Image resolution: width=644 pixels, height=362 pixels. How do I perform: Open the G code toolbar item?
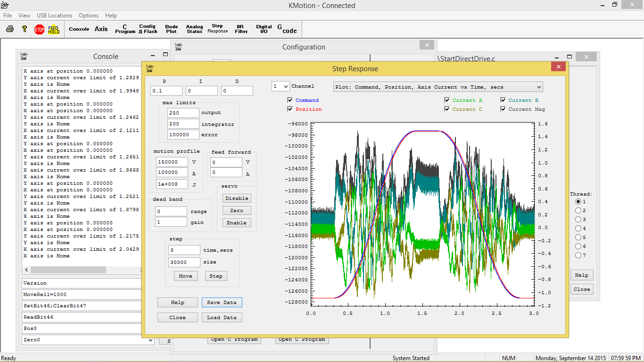pyautogui.click(x=287, y=29)
